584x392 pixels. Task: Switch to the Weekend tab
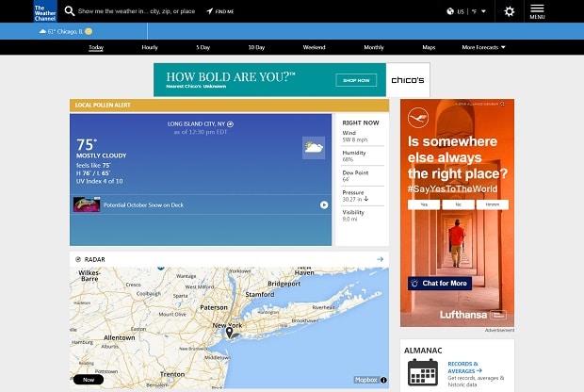coord(314,47)
